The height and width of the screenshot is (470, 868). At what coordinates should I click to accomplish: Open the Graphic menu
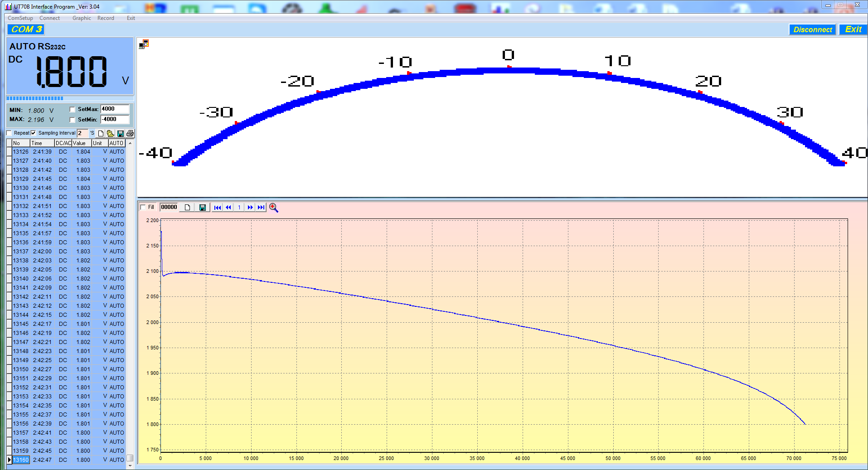(x=82, y=18)
